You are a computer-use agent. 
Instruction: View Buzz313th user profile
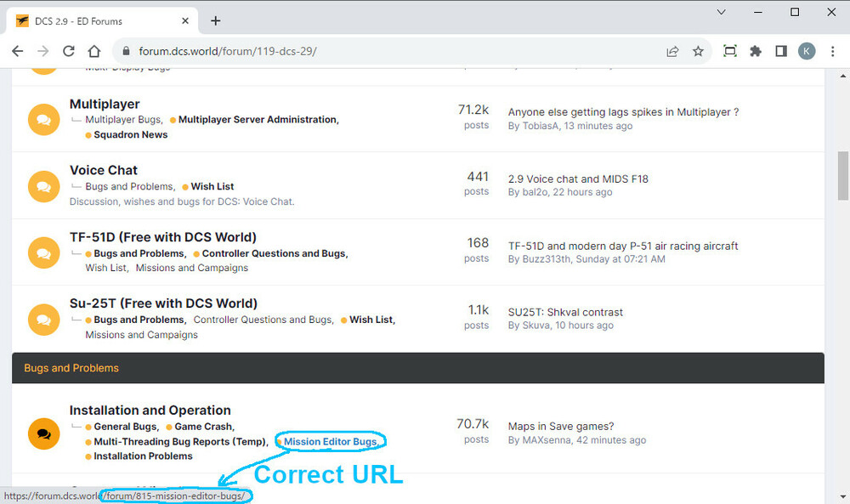[x=547, y=259]
